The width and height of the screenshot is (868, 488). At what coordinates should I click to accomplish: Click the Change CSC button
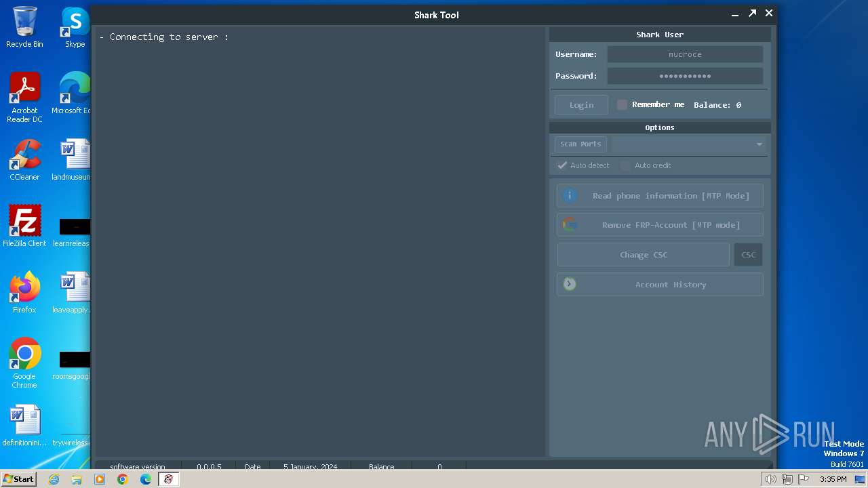click(x=644, y=255)
